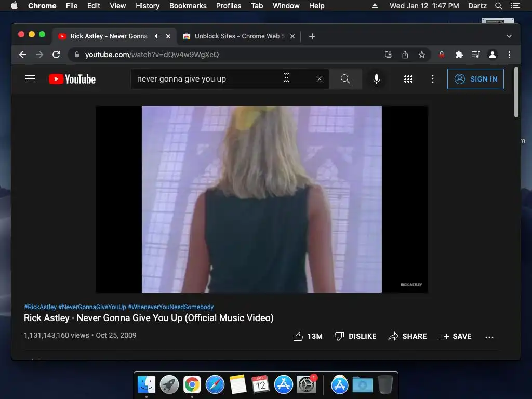
Task: Reload the page
Action: point(56,55)
